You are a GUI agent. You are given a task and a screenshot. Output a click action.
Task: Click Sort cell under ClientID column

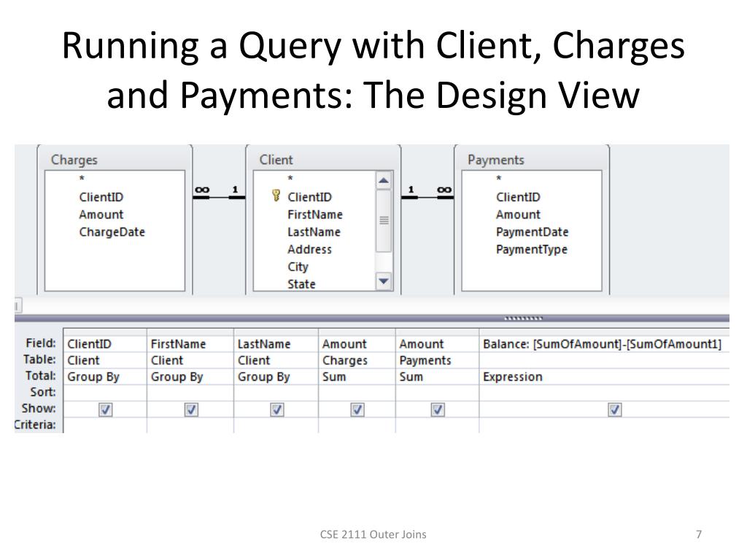click(105, 393)
